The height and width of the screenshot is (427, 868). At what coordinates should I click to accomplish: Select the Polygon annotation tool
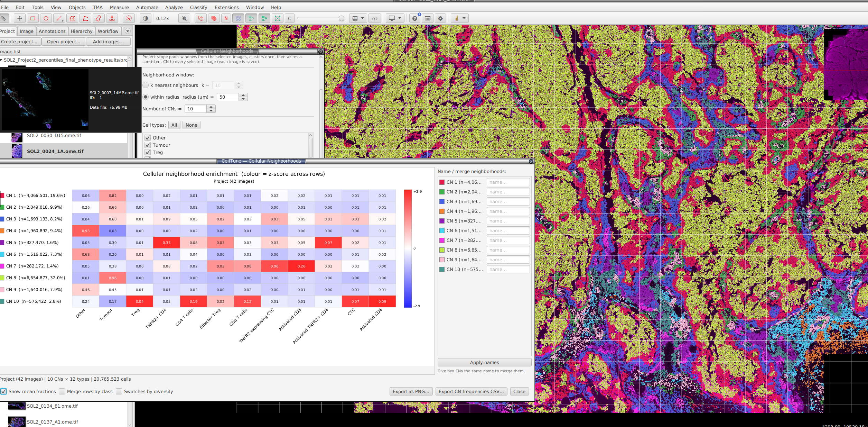(x=72, y=18)
